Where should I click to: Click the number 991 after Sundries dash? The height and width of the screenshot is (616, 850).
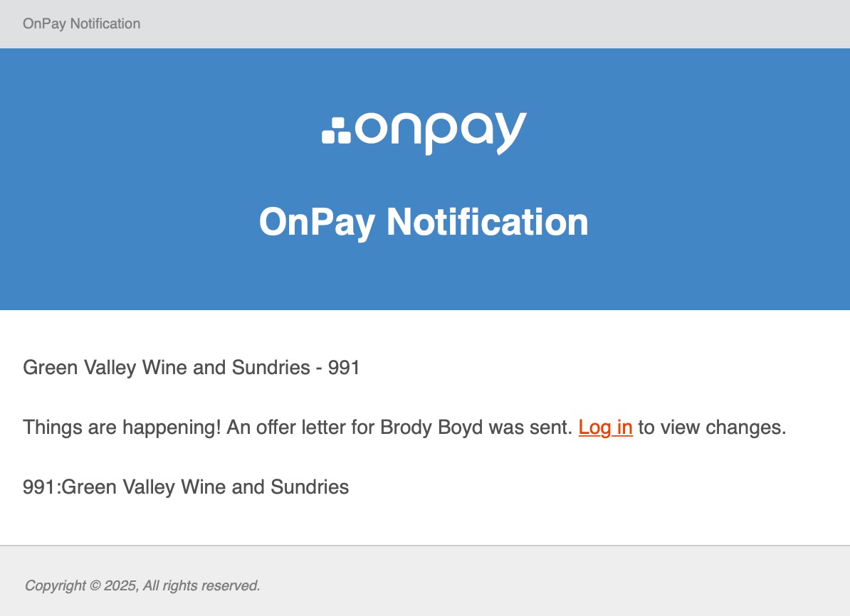pyautogui.click(x=344, y=368)
